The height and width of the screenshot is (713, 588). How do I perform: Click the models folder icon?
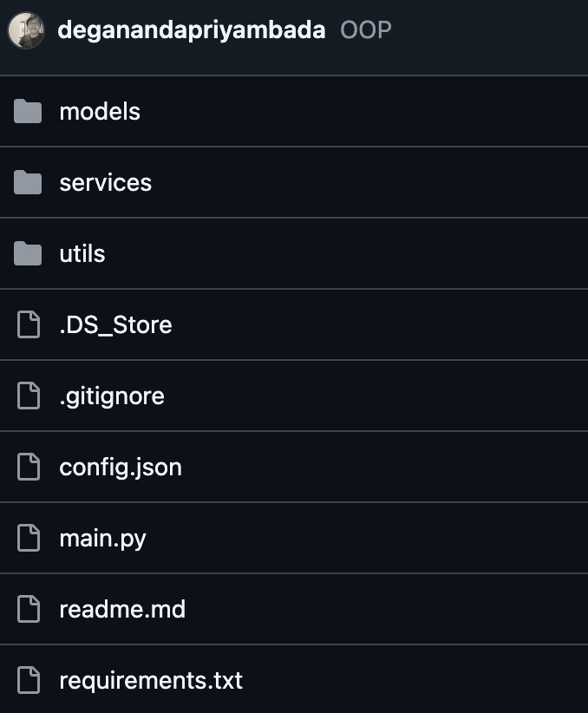29,111
